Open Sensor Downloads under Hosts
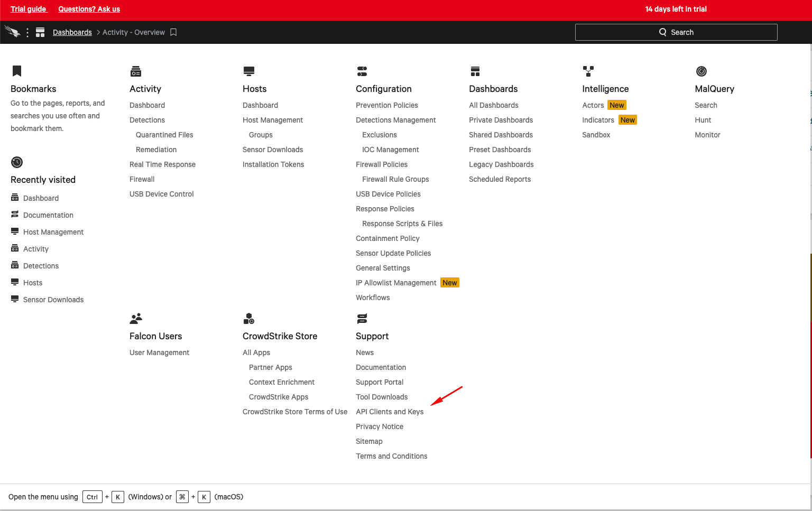 [x=273, y=150]
